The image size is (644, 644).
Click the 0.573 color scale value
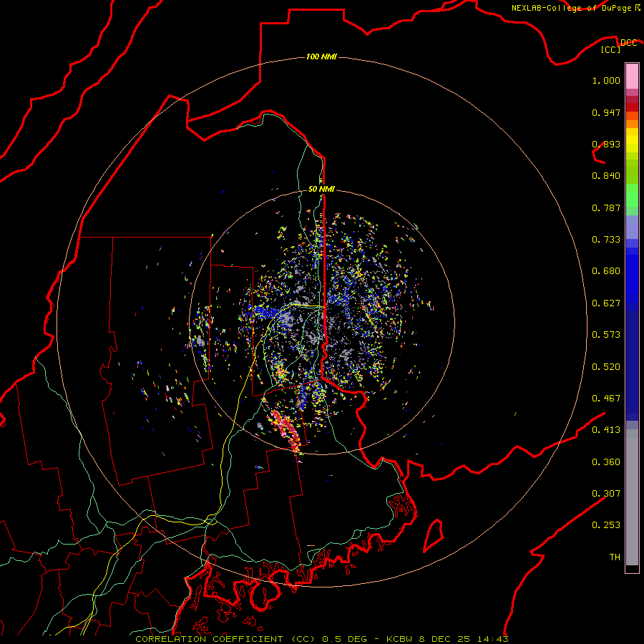[606, 335]
